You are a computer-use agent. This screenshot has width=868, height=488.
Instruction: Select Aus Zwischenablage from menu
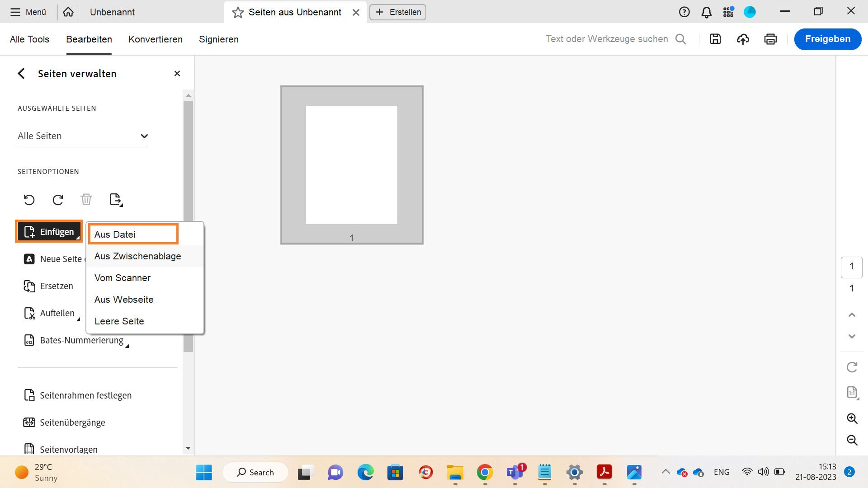[x=138, y=256]
